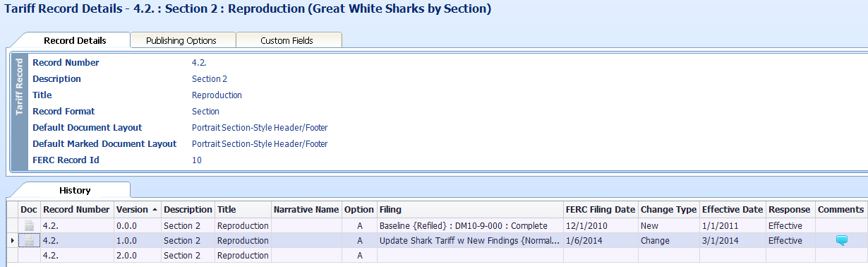Select the History tab
Viewport: 868px width, 267px height.
[75, 190]
